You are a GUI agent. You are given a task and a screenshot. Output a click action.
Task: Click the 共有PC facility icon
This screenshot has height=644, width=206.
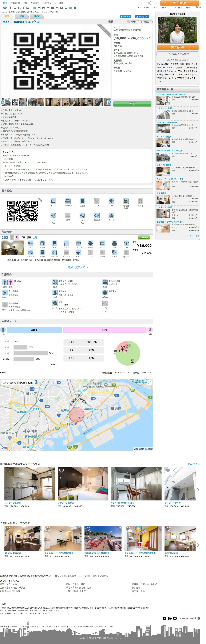point(97,201)
